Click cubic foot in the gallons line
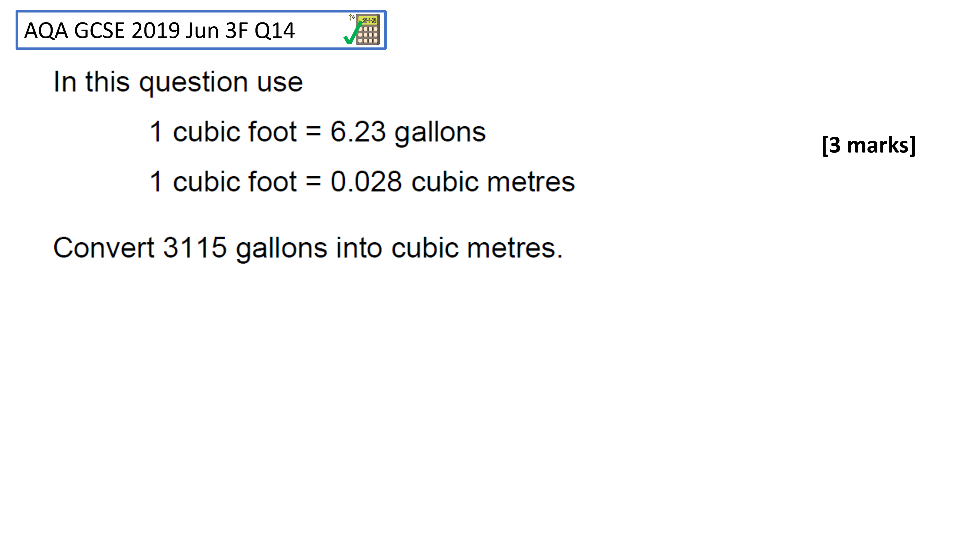 tap(235, 132)
